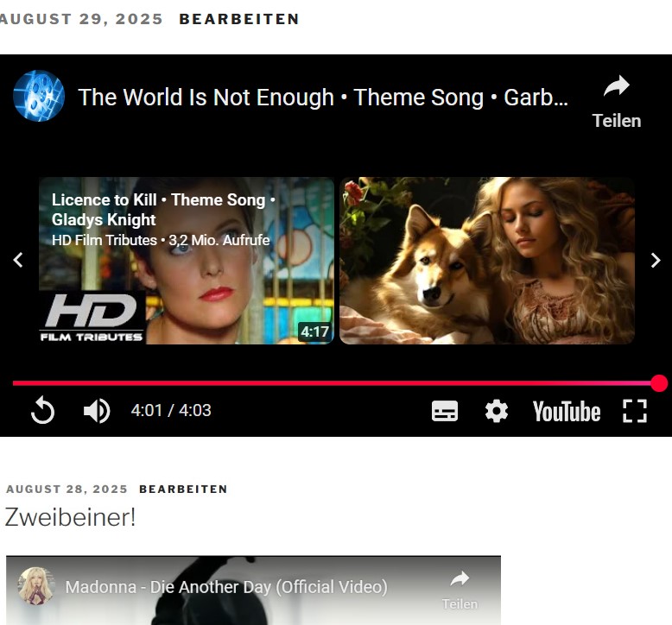Open the player settings gear
Screen dimensions: 672x625
497,411
